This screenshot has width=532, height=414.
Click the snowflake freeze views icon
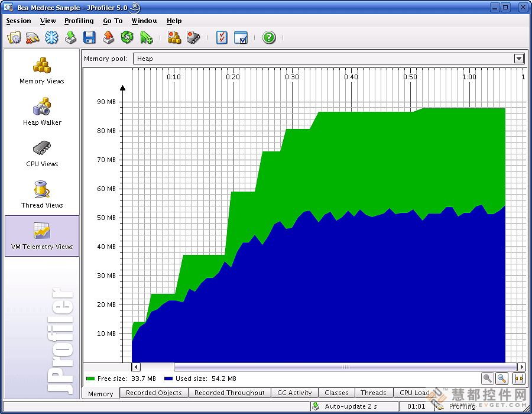coord(52,38)
